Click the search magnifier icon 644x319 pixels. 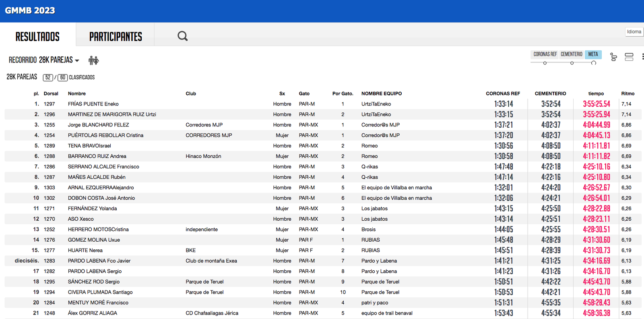pos(182,36)
